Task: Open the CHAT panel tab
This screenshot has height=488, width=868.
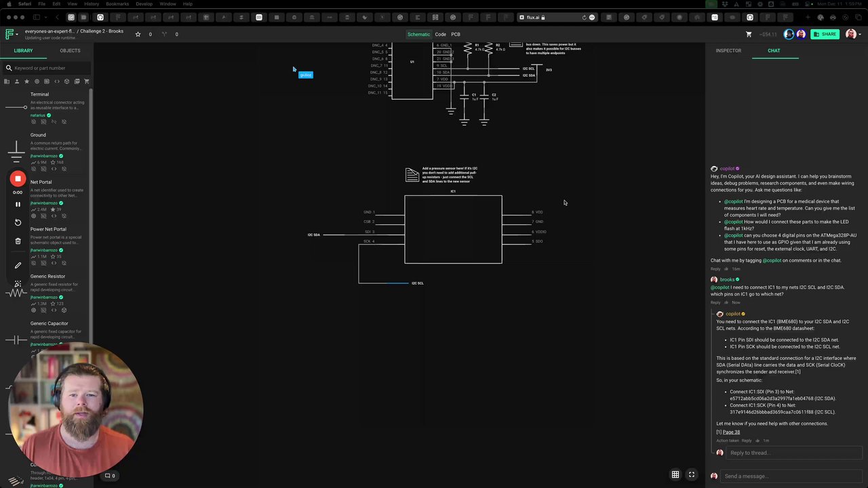Action: (x=774, y=50)
